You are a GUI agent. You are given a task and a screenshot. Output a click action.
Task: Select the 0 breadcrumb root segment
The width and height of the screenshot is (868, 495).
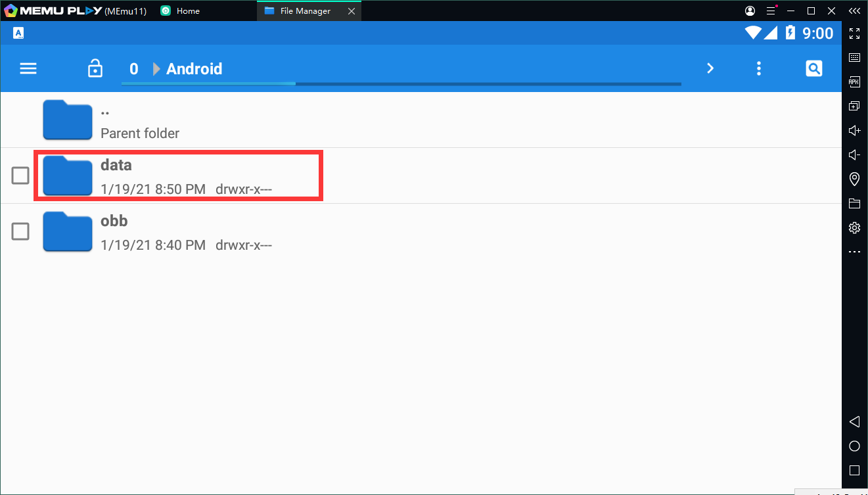(134, 69)
